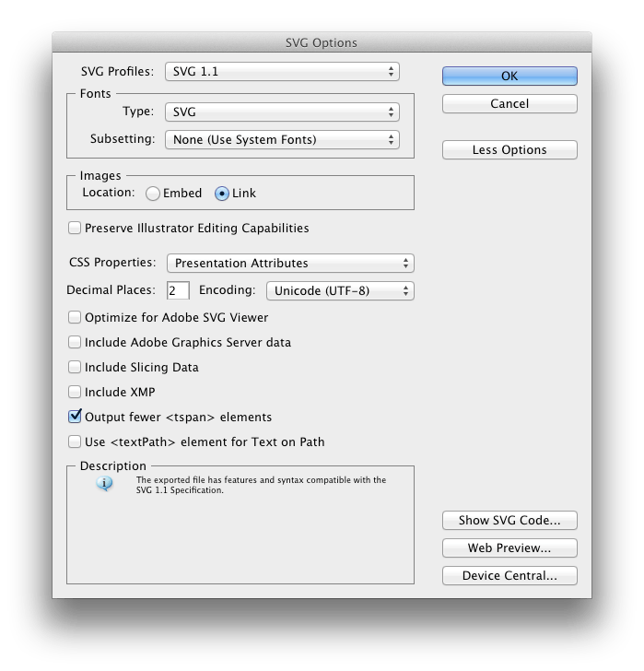Click the SVG Options title bar text

coord(322,42)
